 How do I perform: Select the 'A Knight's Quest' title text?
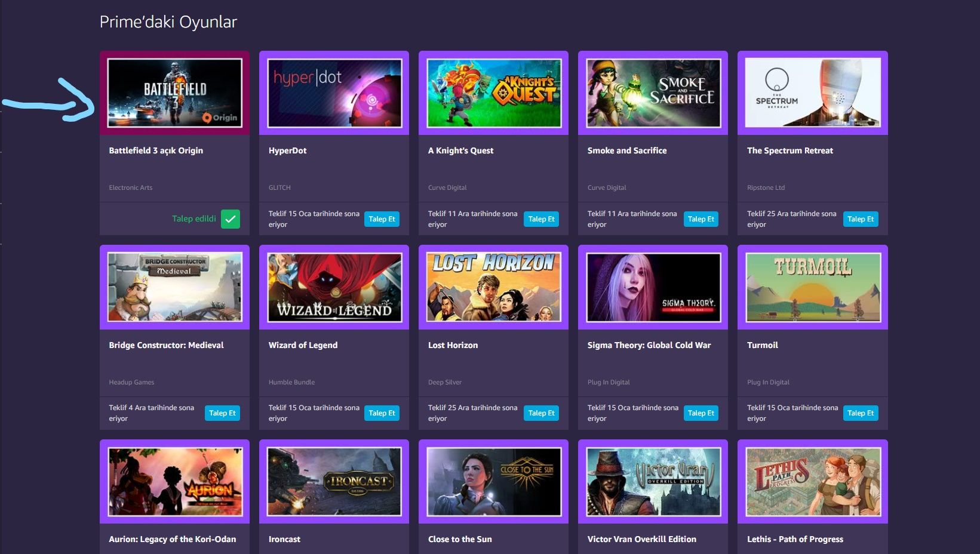tap(460, 150)
